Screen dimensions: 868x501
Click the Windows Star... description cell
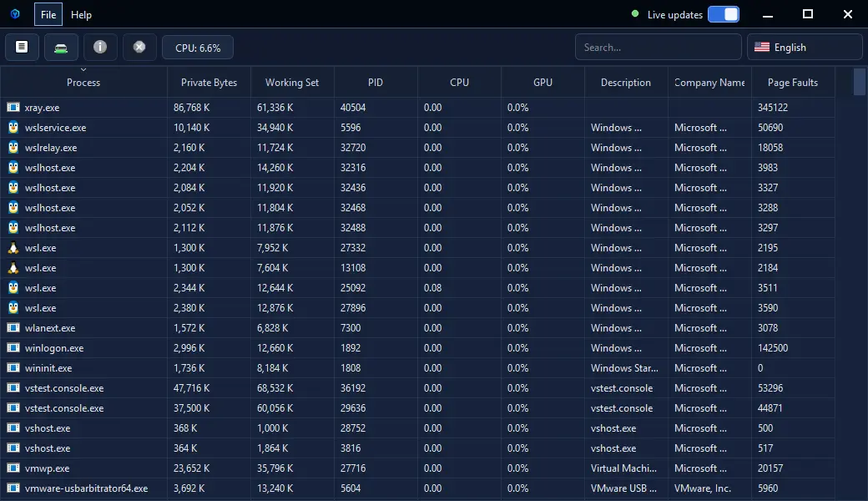[624, 368]
